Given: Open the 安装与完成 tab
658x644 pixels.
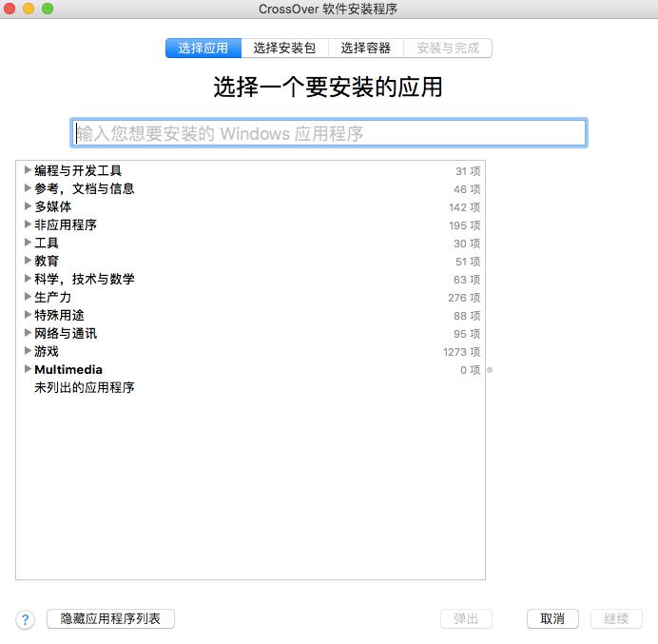Looking at the screenshot, I should [448, 48].
